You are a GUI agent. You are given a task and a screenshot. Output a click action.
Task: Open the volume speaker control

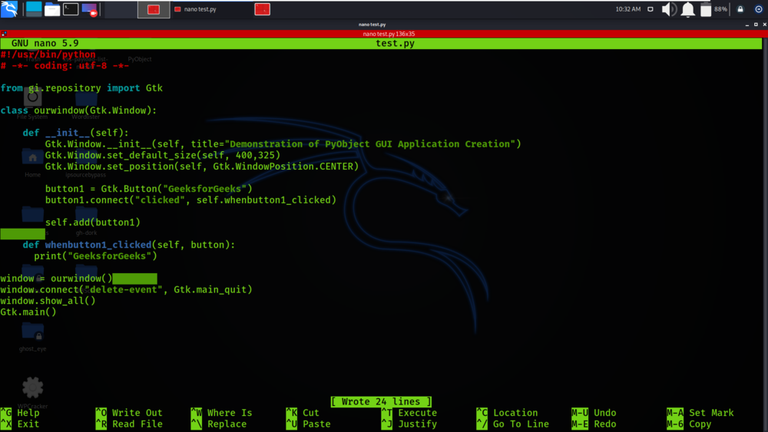pyautogui.click(x=669, y=9)
